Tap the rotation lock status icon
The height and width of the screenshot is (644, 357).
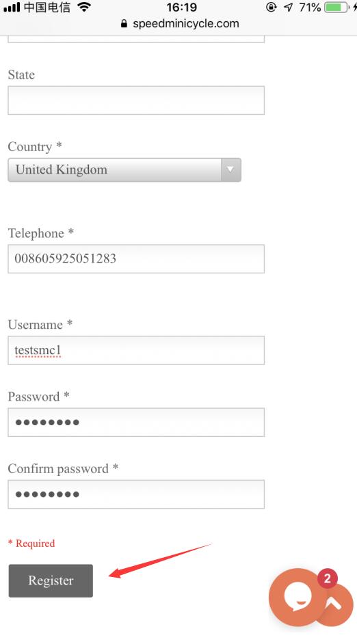coord(271,7)
